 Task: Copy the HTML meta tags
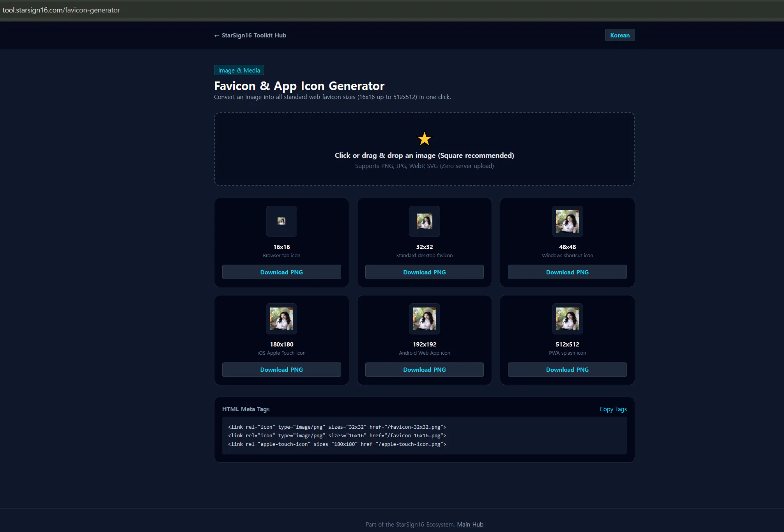[x=613, y=409]
